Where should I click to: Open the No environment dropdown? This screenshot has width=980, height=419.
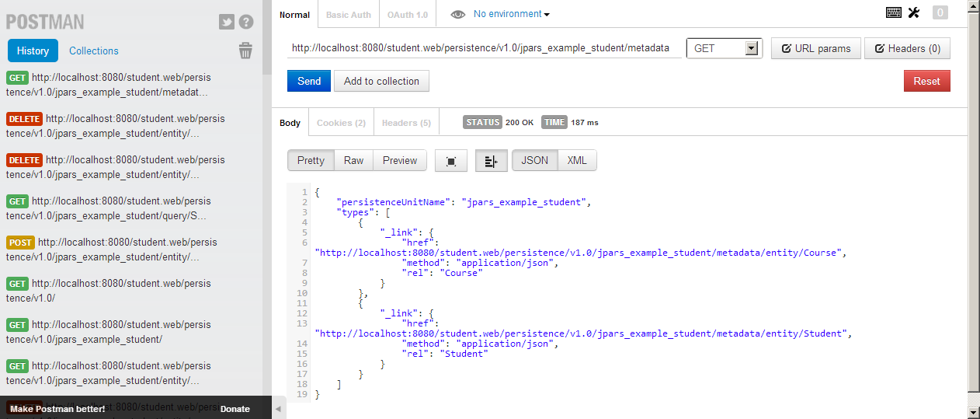click(511, 14)
